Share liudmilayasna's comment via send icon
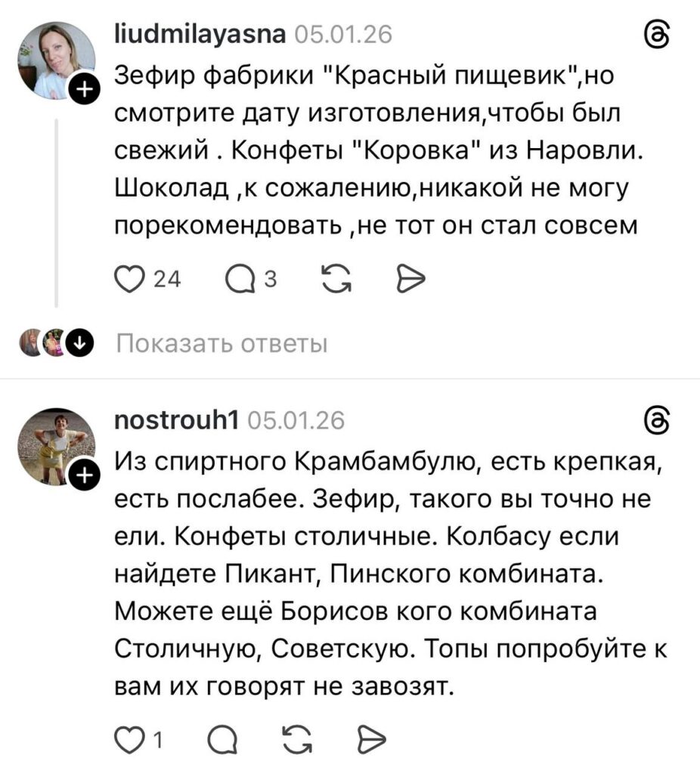 point(407,280)
